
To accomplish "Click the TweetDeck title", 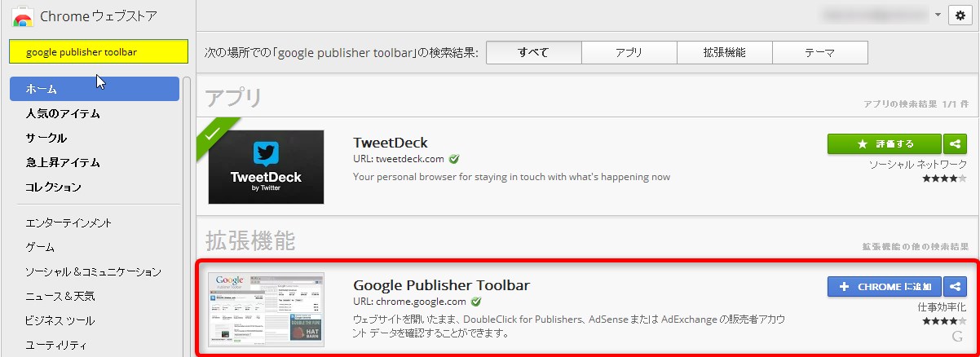I will (x=391, y=143).
